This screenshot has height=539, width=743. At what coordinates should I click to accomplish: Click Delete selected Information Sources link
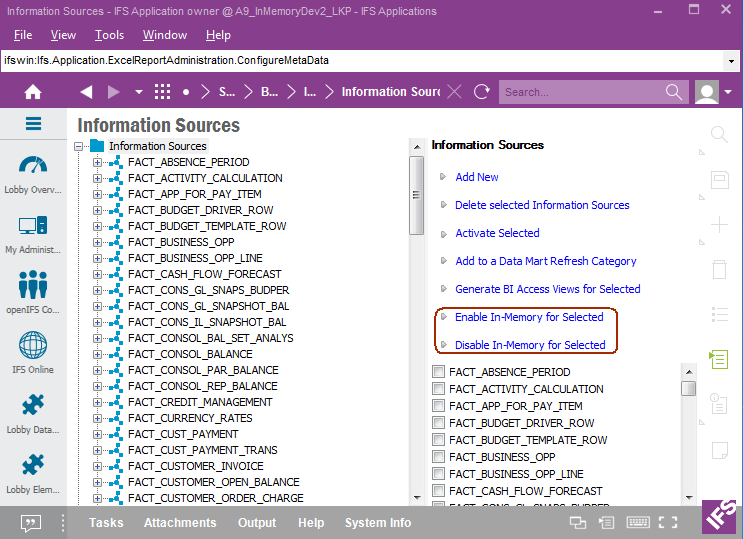pos(542,205)
